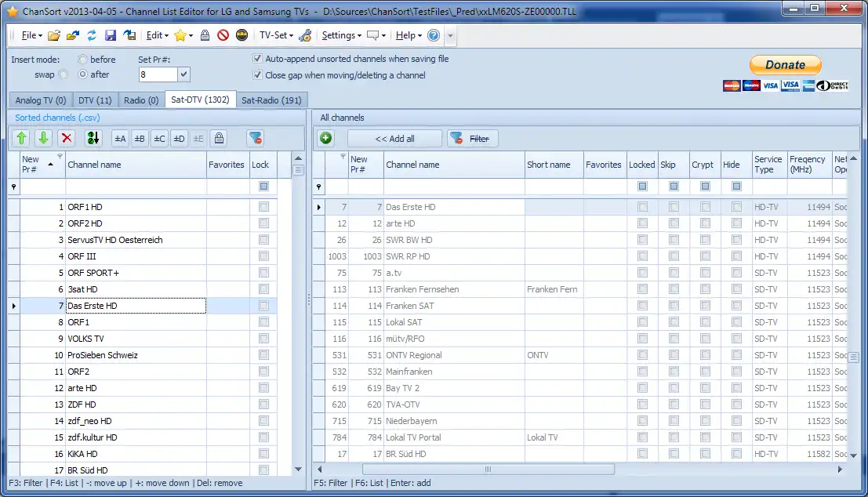Check the Skip box for SWR BW HD

coord(674,240)
